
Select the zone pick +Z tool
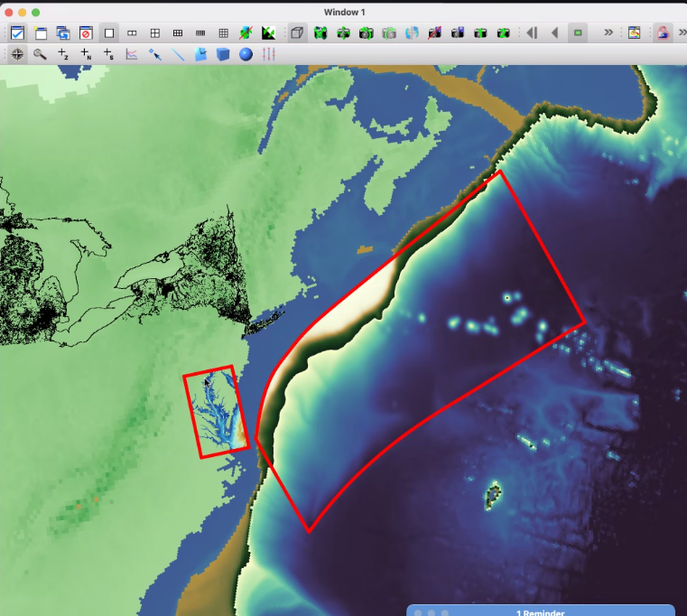click(x=62, y=54)
